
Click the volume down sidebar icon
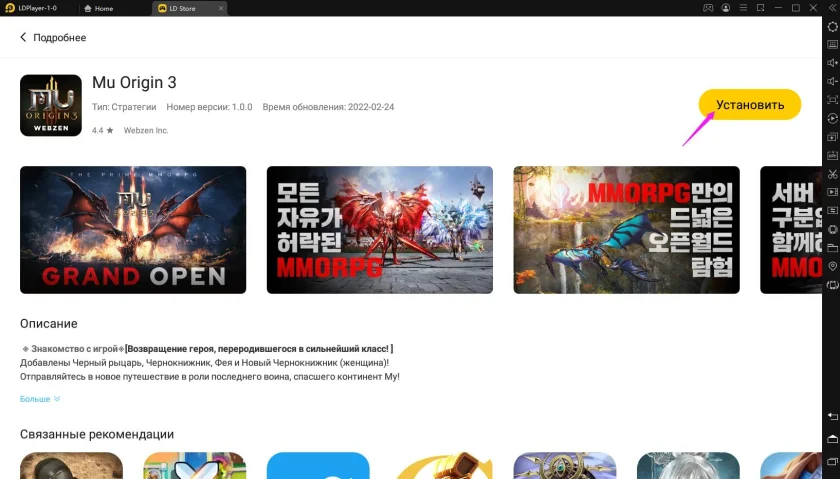point(832,81)
